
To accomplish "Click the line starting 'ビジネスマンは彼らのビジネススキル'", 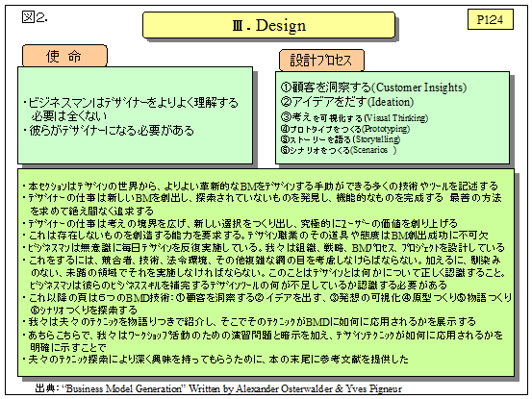I will 239,285.
